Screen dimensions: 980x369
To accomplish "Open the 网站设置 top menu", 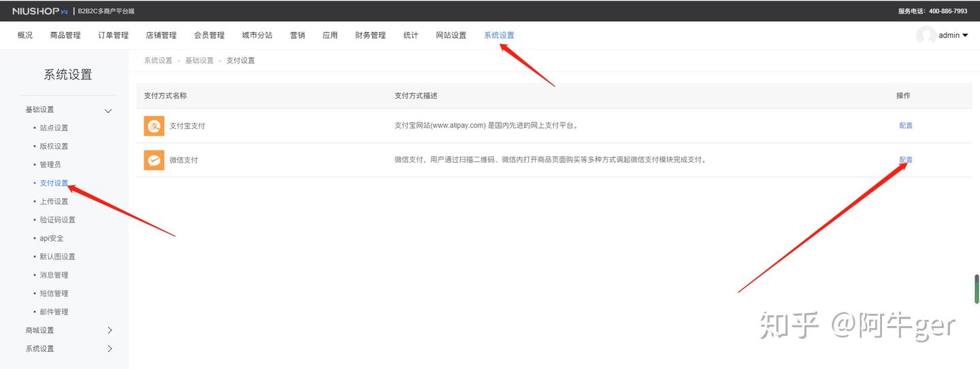I will point(451,35).
